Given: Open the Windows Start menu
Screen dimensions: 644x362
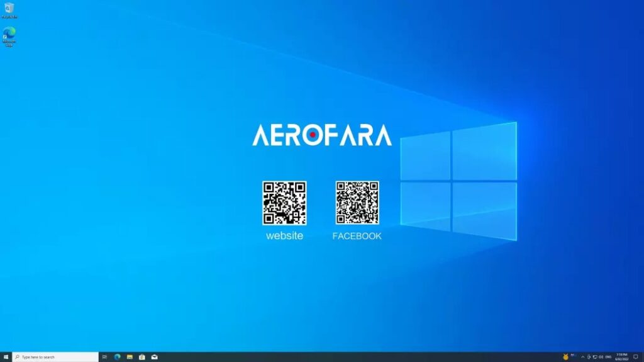Looking at the screenshot, I should 6,357.
